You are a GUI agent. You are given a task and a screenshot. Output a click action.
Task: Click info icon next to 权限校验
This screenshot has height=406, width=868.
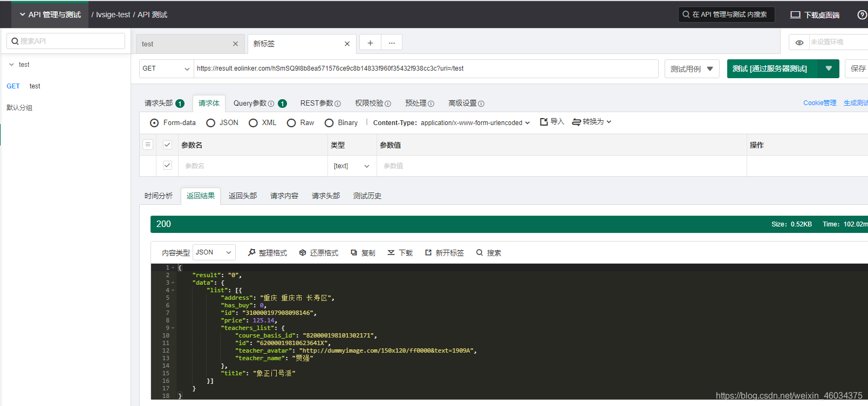coord(388,104)
